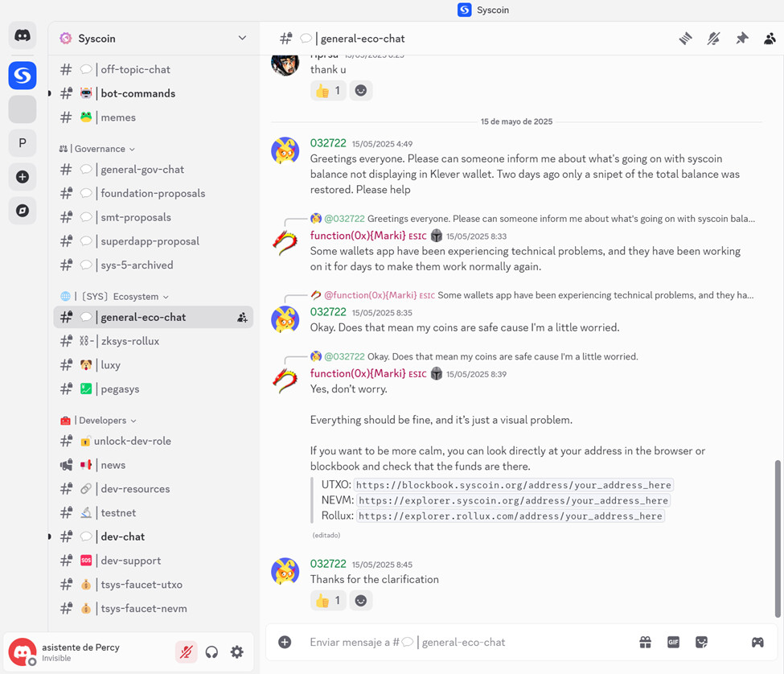Open the Threads icon in header
The image size is (784, 674).
tap(686, 39)
